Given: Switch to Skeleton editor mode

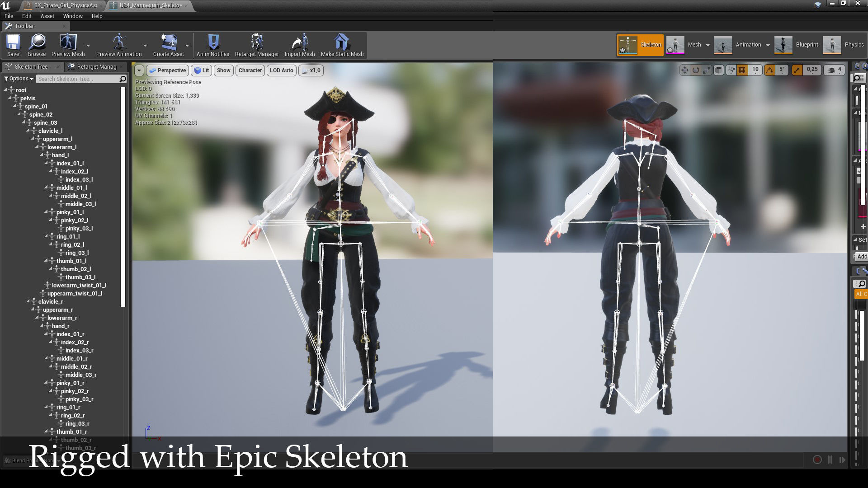Looking at the screenshot, I should tap(640, 45).
